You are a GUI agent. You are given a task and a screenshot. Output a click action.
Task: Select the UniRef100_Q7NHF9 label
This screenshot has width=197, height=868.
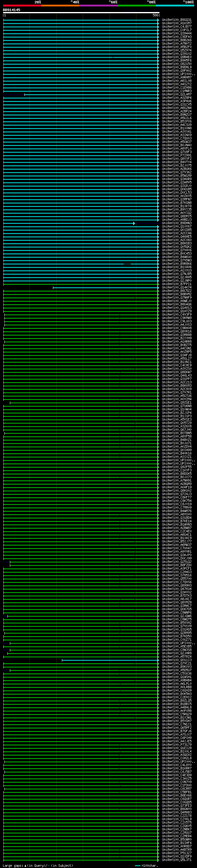(177, 297)
